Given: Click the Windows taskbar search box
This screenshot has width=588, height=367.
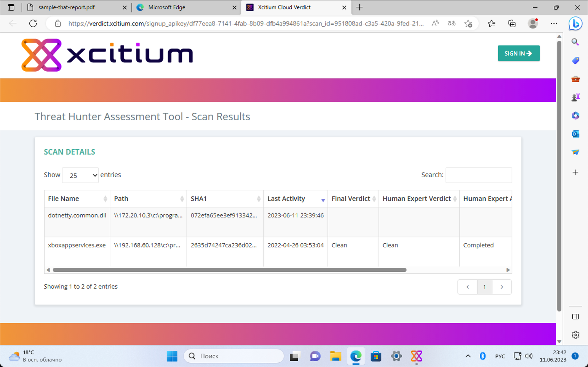Looking at the screenshot, I should pyautogui.click(x=234, y=356).
